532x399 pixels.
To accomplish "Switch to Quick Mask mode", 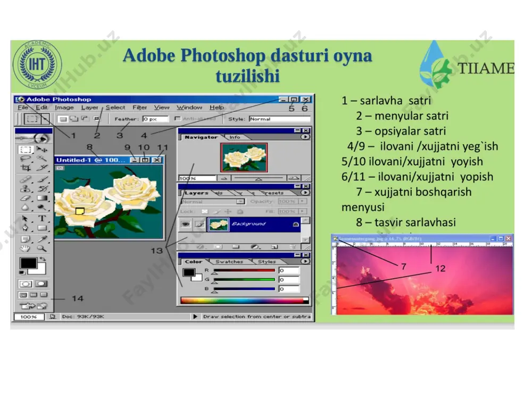I will [x=41, y=284].
